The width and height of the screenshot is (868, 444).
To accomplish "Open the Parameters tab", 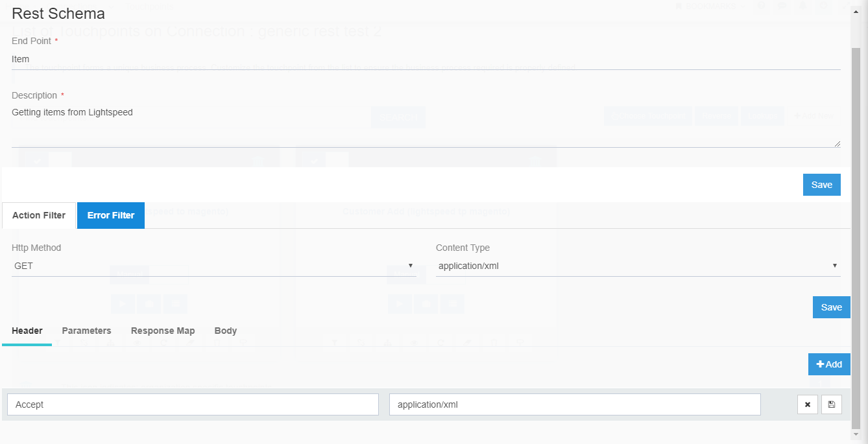I will point(86,331).
